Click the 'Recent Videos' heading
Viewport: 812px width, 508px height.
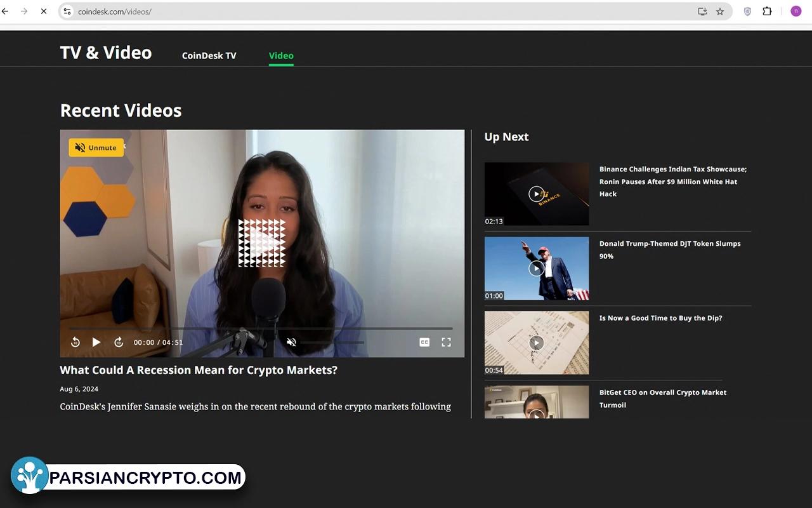click(x=121, y=110)
